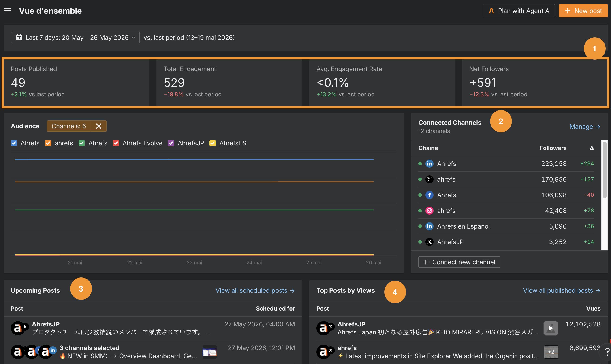This screenshot has height=364, width=611.
Task: Click the Instagram icon for ahrefs 42,408
Action: [x=429, y=211]
